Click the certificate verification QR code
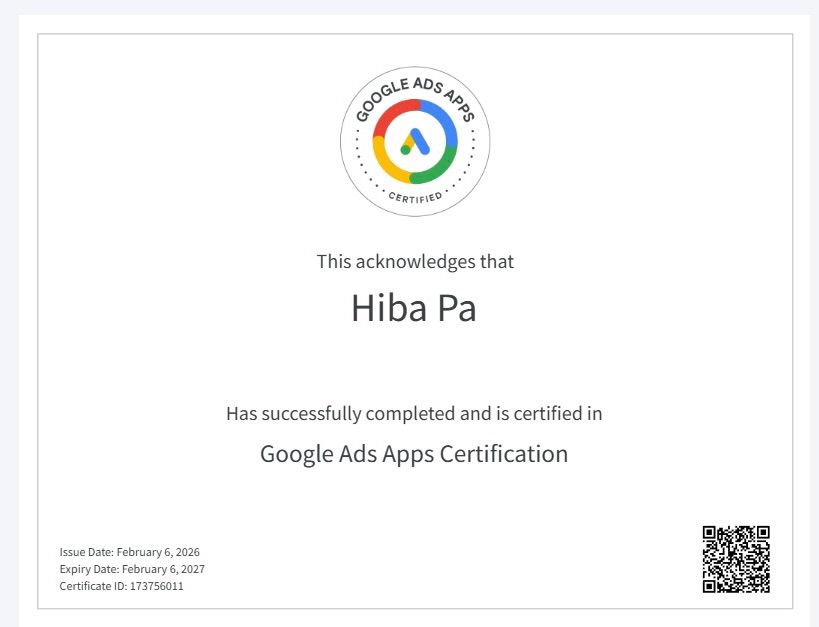 [736, 559]
